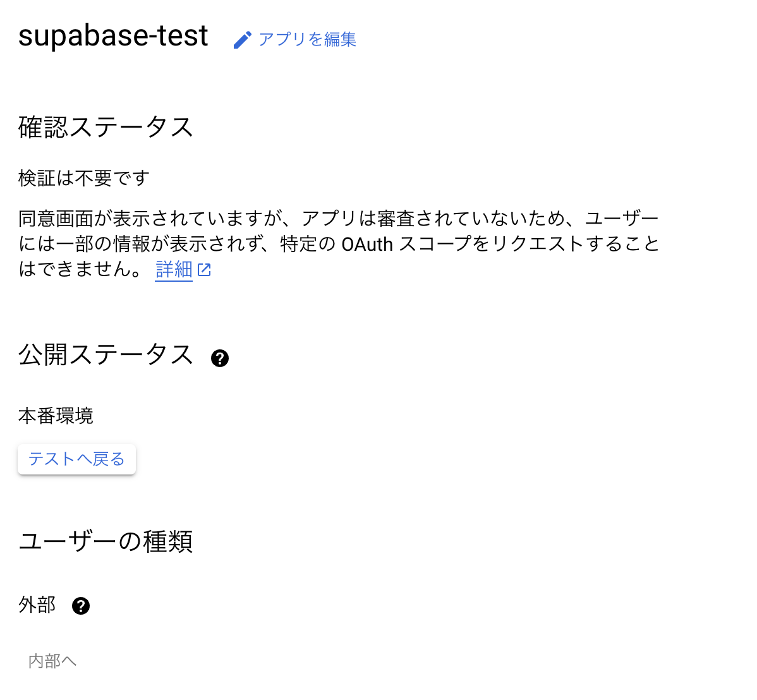Screen dimensions: 757x700
Task: Click the pencil edit icon
Action: click(242, 40)
